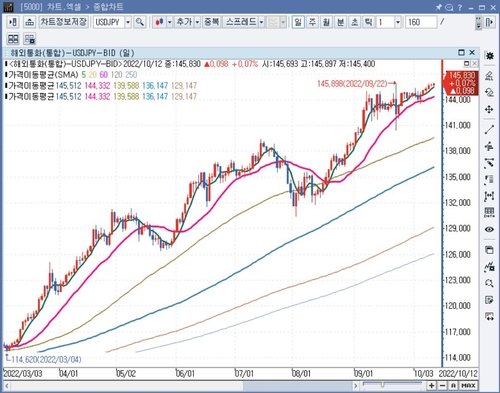Open help question mark in title bar
This screenshot has height=393, width=500.
click(x=460, y=7)
